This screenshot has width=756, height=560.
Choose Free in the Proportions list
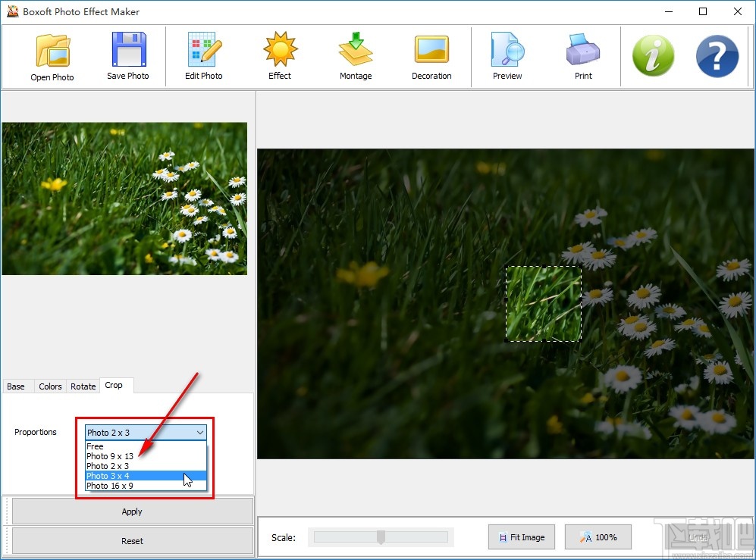tap(146, 446)
